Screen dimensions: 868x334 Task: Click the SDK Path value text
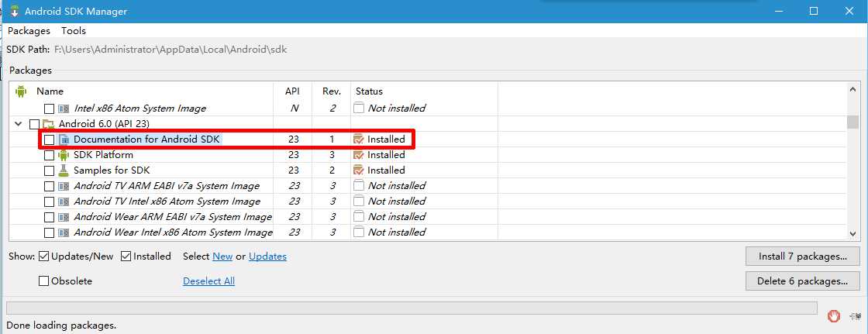[x=170, y=50]
